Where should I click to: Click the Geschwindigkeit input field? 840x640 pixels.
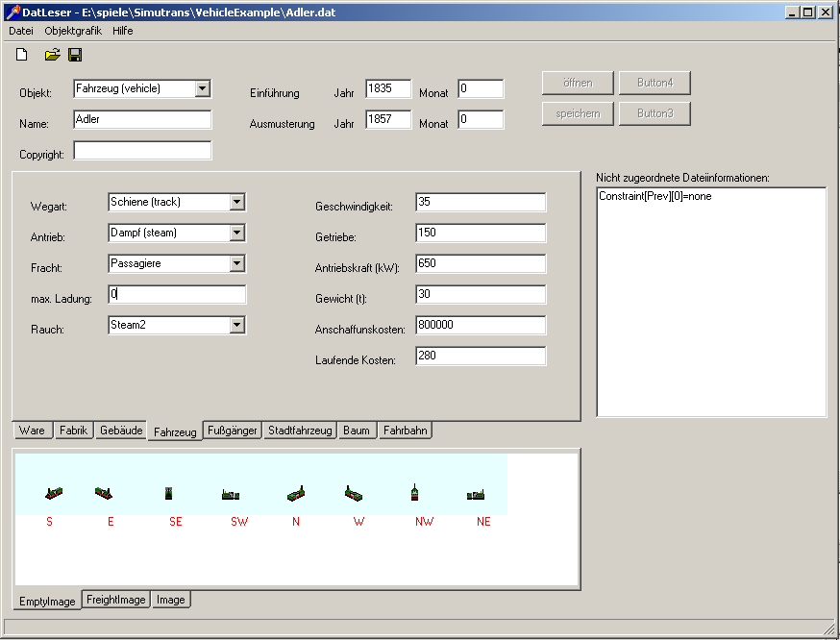(x=481, y=202)
